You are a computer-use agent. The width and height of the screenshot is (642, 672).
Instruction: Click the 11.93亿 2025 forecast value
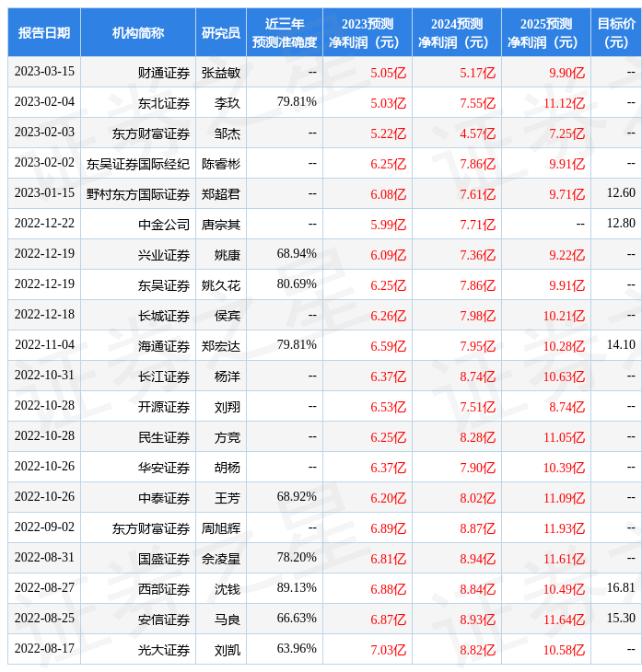click(564, 528)
